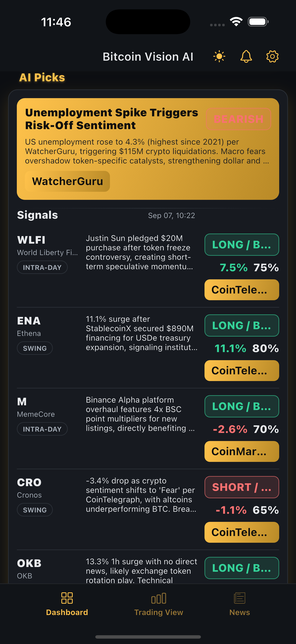
Task: Tap the Dashboard grid icon
Action: (67, 598)
